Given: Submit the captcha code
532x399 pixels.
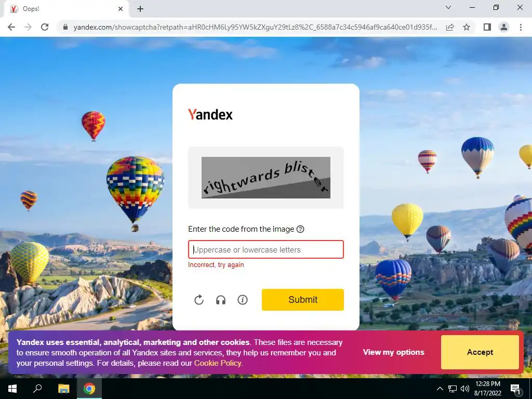Looking at the screenshot, I should click(303, 300).
